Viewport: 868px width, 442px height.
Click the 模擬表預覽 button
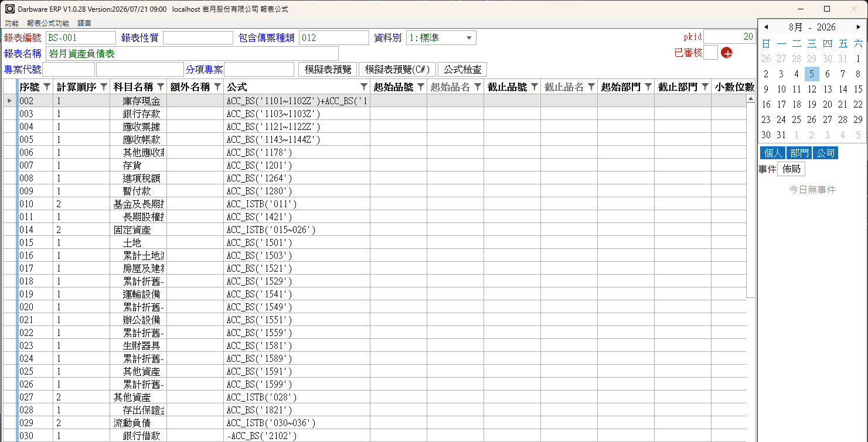[x=327, y=69]
